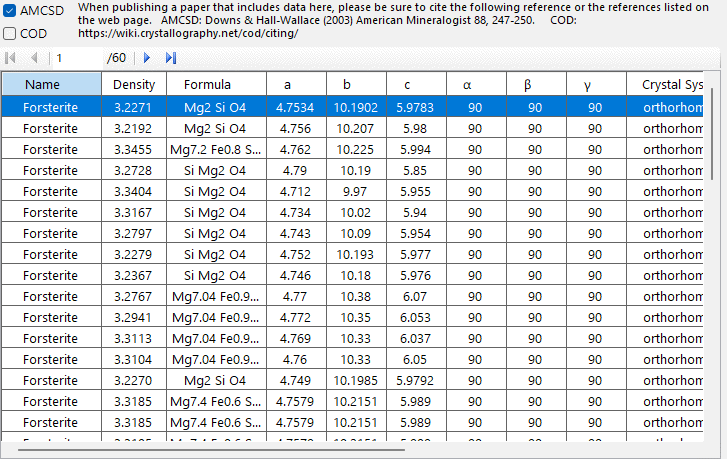Image resolution: width=727 pixels, height=459 pixels.
Task: Sort by the γ angle column header
Action: tap(596, 84)
